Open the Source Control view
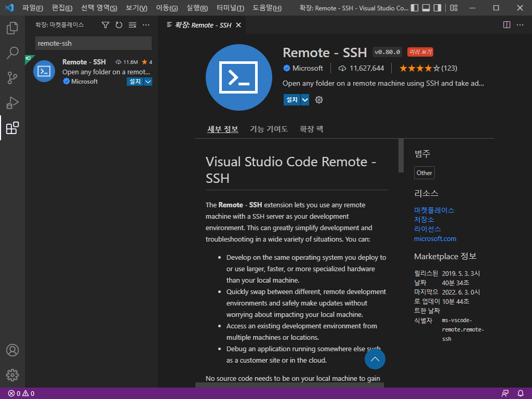 tap(12, 78)
